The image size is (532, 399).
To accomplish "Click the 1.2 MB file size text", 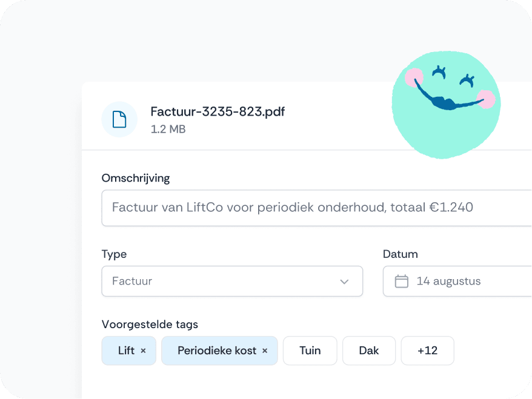I will pyautogui.click(x=168, y=129).
